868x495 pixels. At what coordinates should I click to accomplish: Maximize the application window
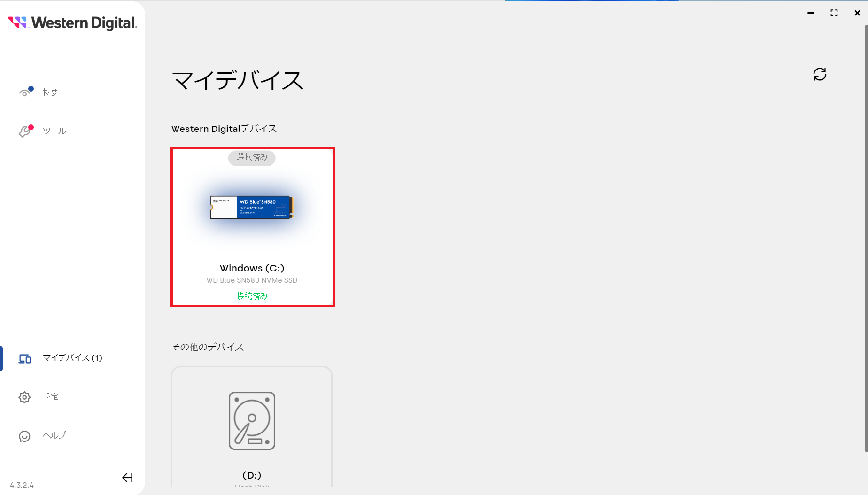834,13
